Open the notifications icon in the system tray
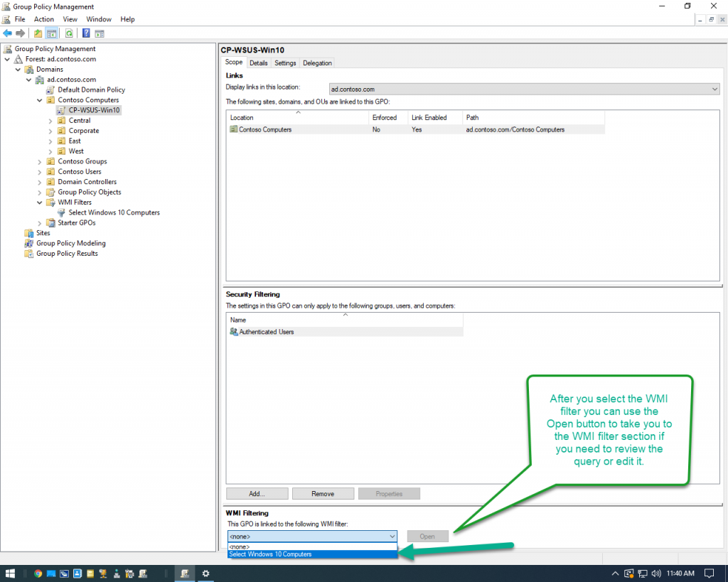This screenshot has width=728, height=582. pos(709,573)
